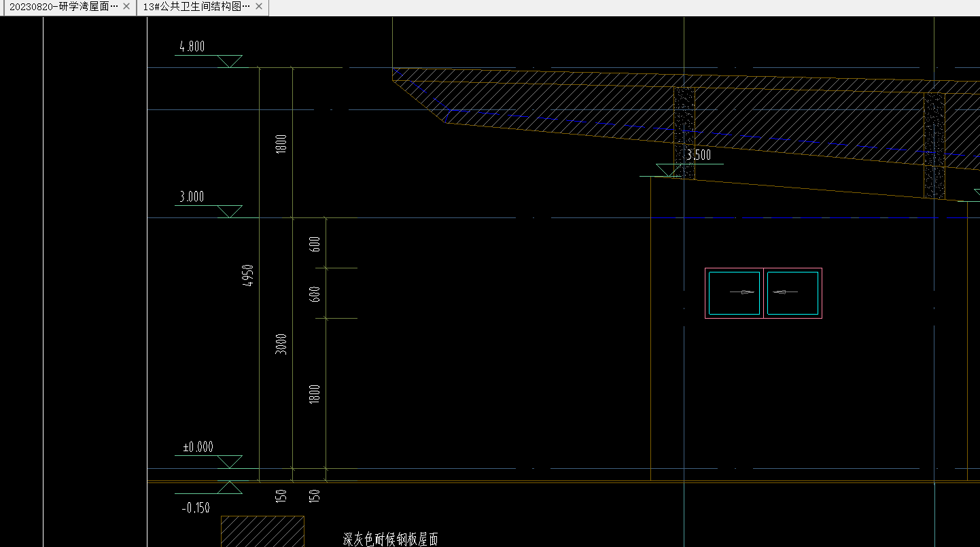Switch to the 13#公共卫生间结构图 tab
This screenshot has height=547, width=980.
pos(196,6)
